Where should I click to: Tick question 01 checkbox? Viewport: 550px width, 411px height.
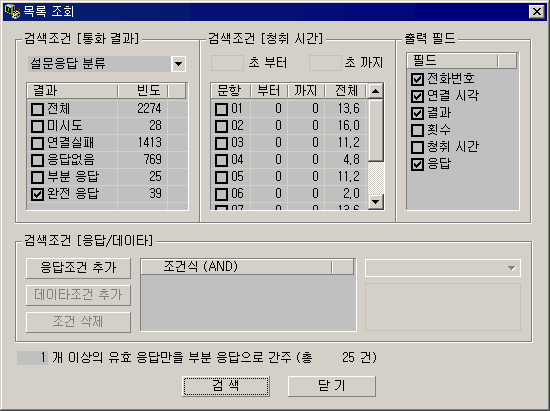click(x=221, y=109)
